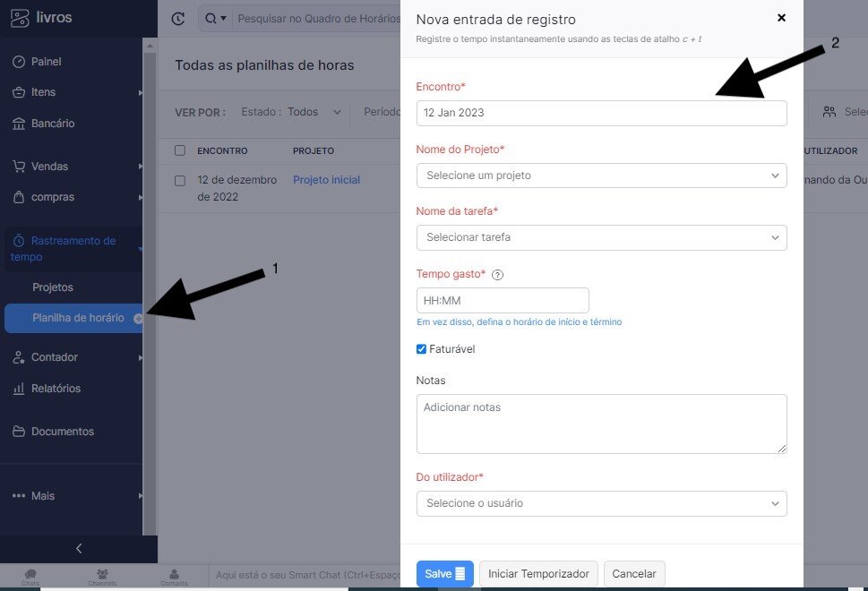Open the Contacts icon in bottom bar
The image size is (868, 591).
click(174, 576)
